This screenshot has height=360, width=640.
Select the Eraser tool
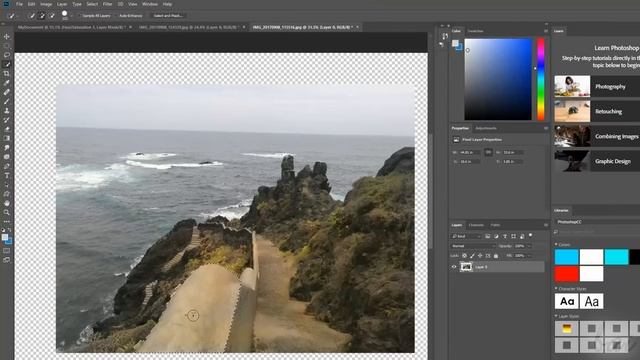tap(7, 129)
